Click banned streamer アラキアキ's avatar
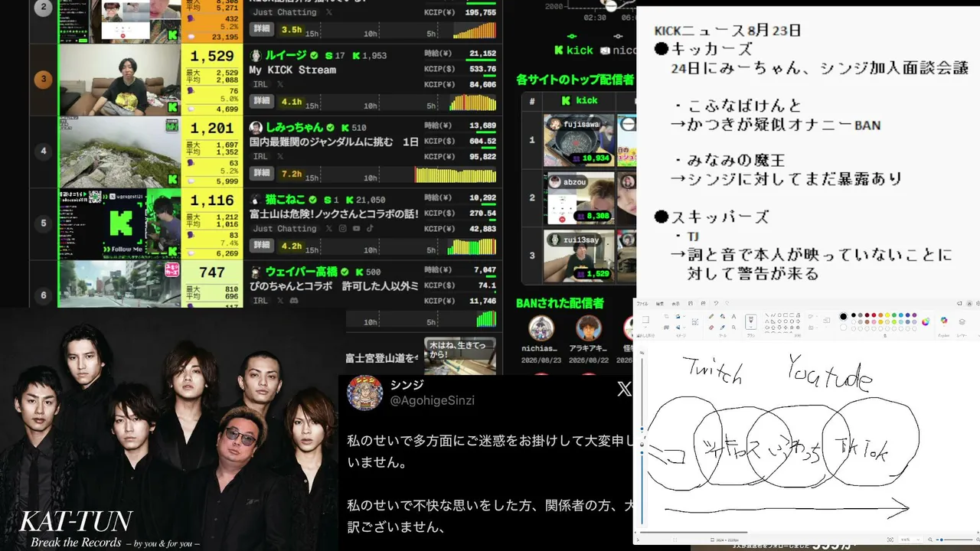Image resolution: width=980 pixels, height=551 pixels. pos(588,328)
